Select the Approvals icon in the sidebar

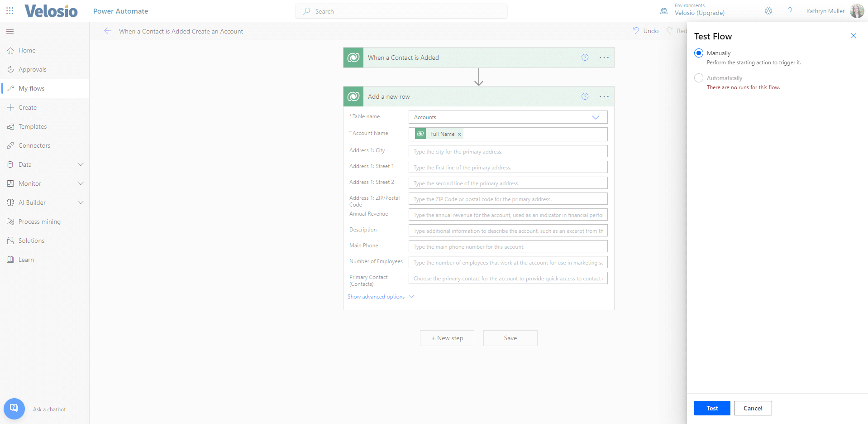tap(10, 69)
